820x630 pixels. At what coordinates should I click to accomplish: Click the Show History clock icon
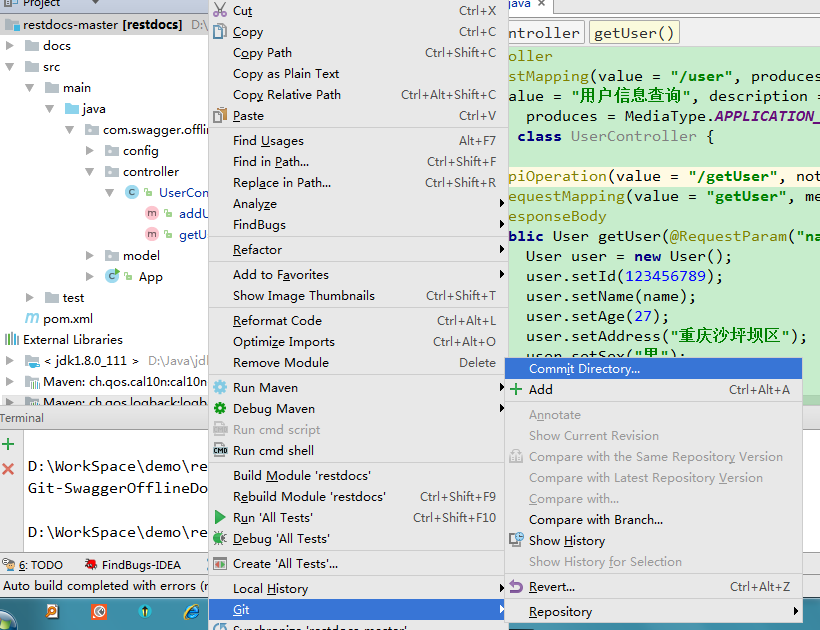[516, 540]
